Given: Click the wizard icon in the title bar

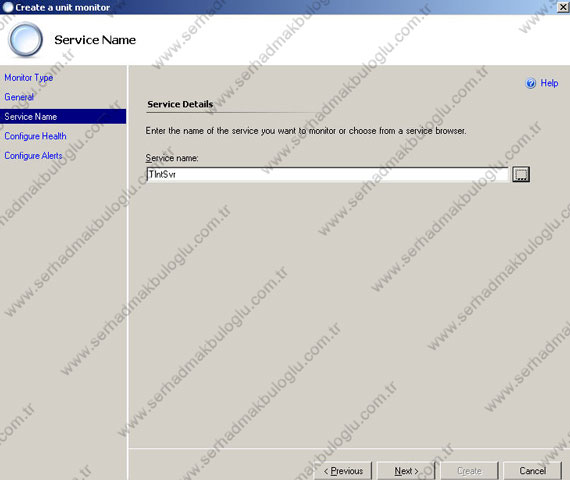Looking at the screenshot, I should pos(8,7).
